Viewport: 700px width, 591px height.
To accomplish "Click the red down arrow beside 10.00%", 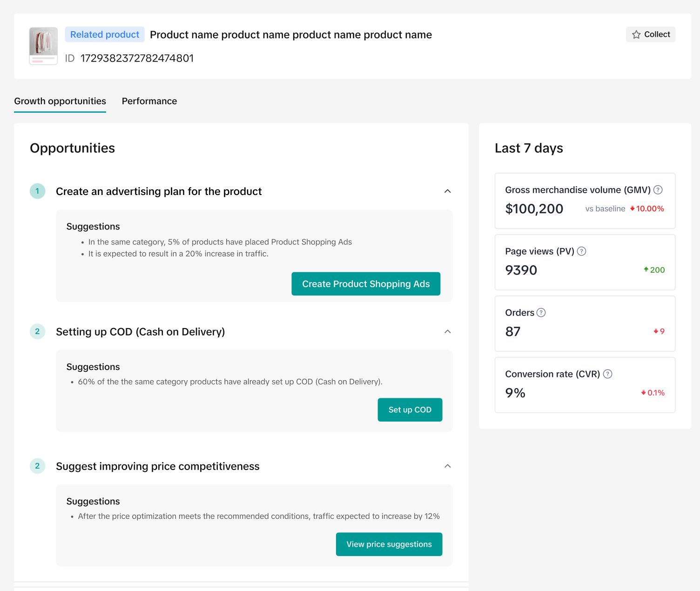I will click(633, 208).
